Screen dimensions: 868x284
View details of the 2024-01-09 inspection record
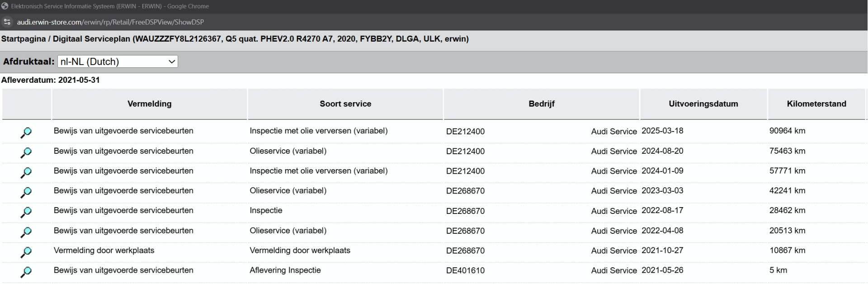26,172
